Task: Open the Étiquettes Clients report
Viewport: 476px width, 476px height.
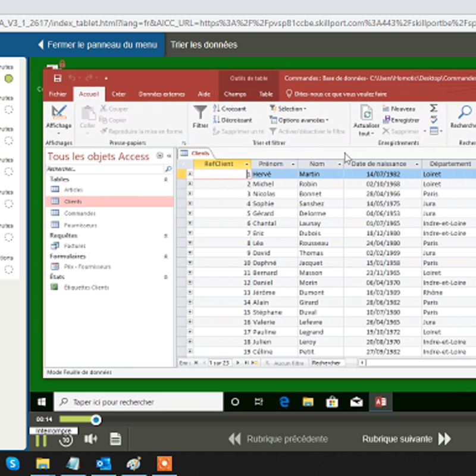Action: 86,287
